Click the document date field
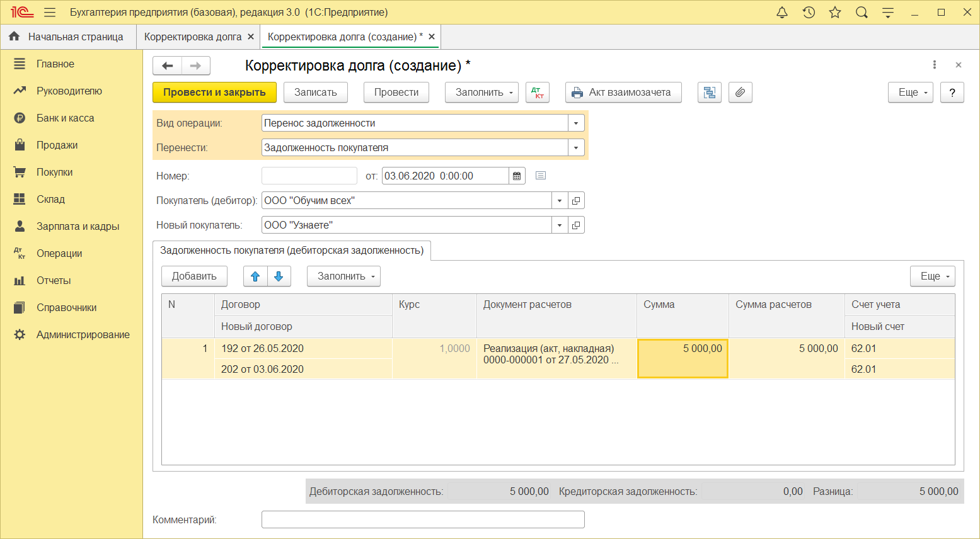The image size is (980, 539). (446, 176)
